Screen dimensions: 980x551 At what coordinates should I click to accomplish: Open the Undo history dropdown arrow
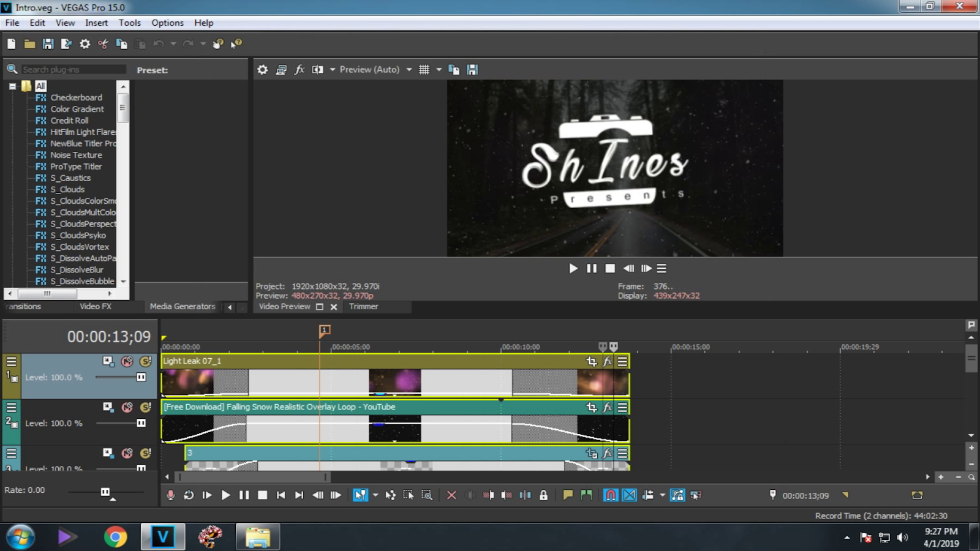point(173,44)
